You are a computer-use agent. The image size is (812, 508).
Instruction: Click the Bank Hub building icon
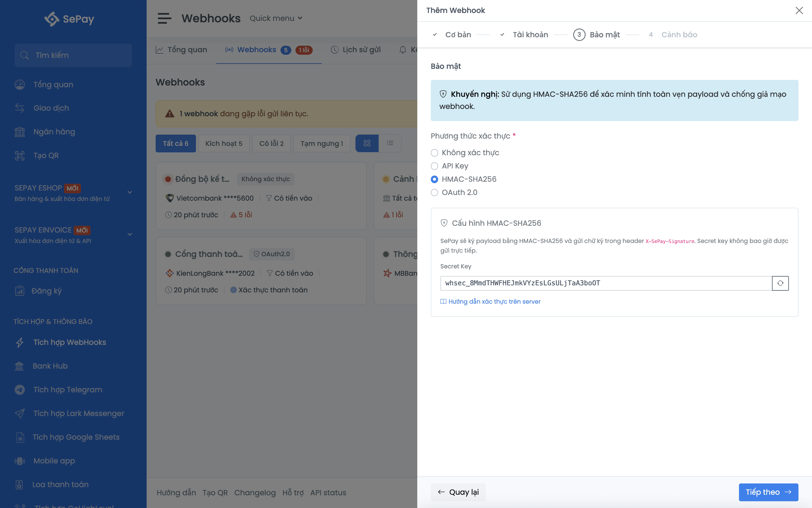pos(19,366)
